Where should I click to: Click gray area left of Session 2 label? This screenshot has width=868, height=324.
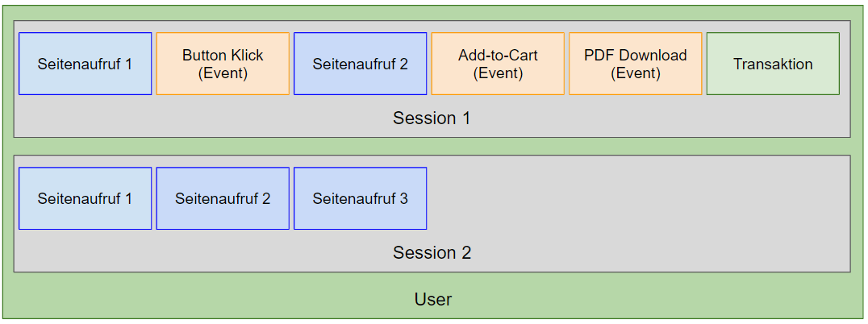[x=202, y=253]
